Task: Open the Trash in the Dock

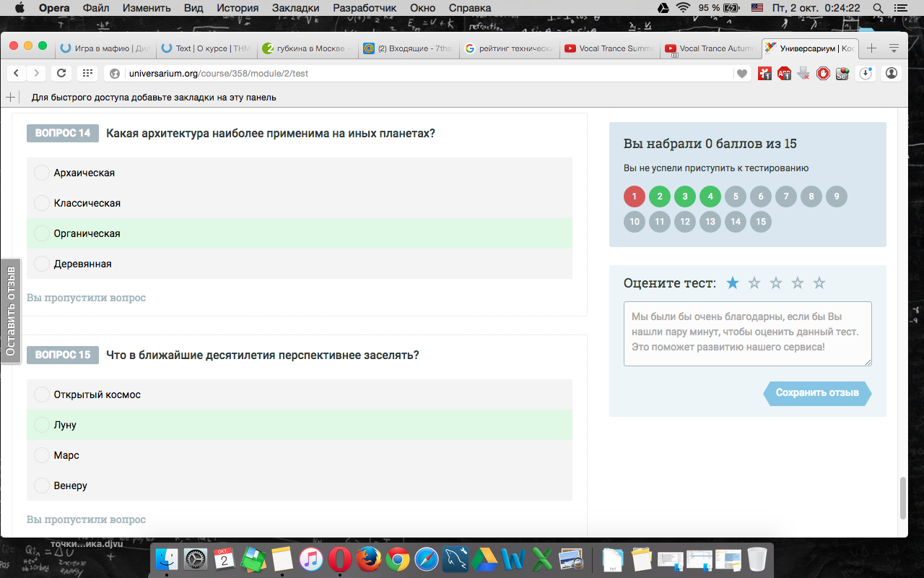Action: point(757,558)
